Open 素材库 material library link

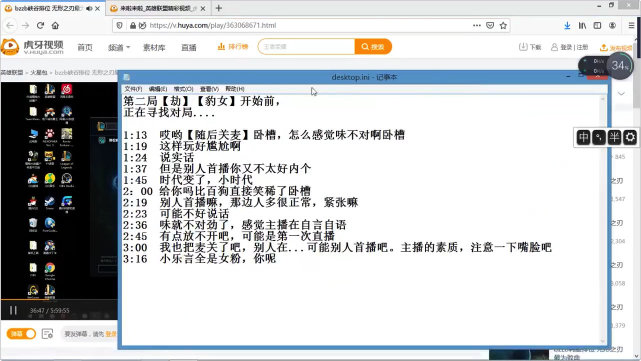click(154, 47)
